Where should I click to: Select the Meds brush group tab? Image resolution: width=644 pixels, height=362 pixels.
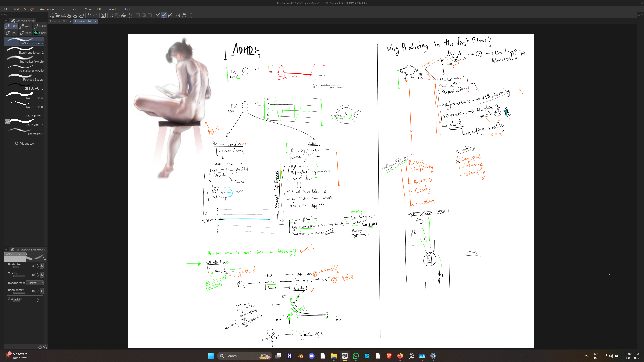point(25,33)
